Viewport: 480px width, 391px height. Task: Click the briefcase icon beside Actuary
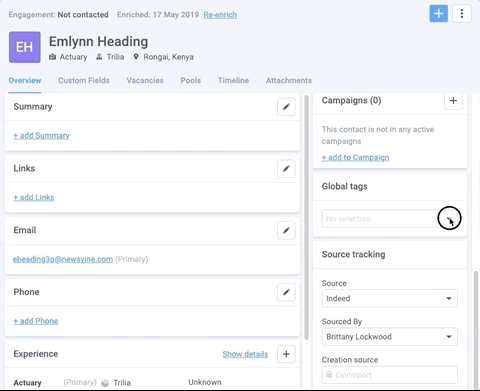coord(52,57)
